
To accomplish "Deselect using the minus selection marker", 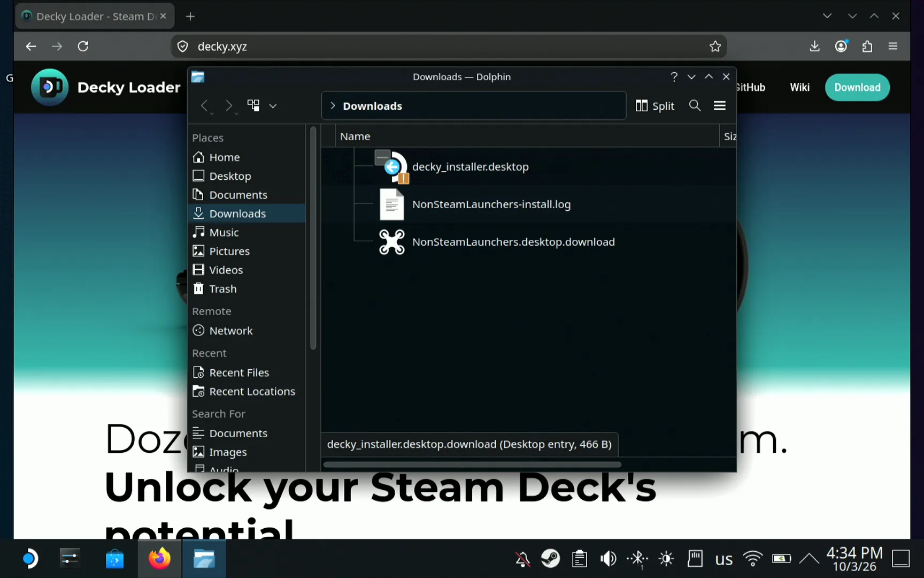I will (382, 157).
